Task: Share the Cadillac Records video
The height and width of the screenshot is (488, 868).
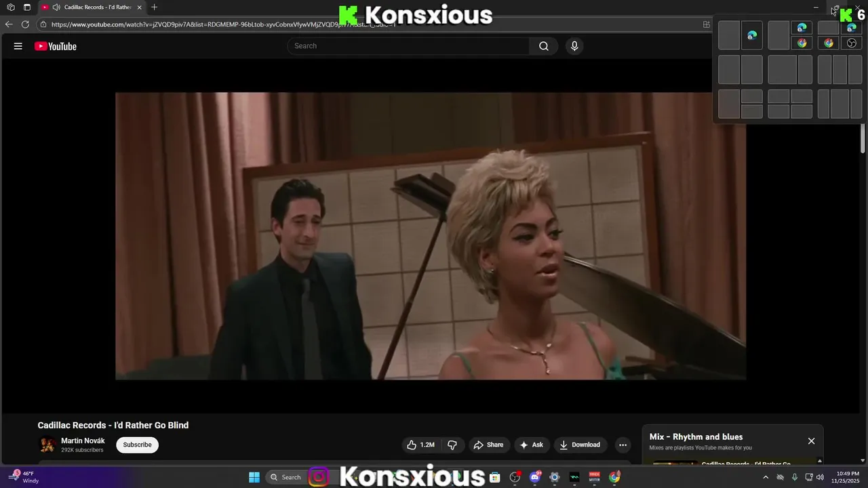Action: (488, 445)
